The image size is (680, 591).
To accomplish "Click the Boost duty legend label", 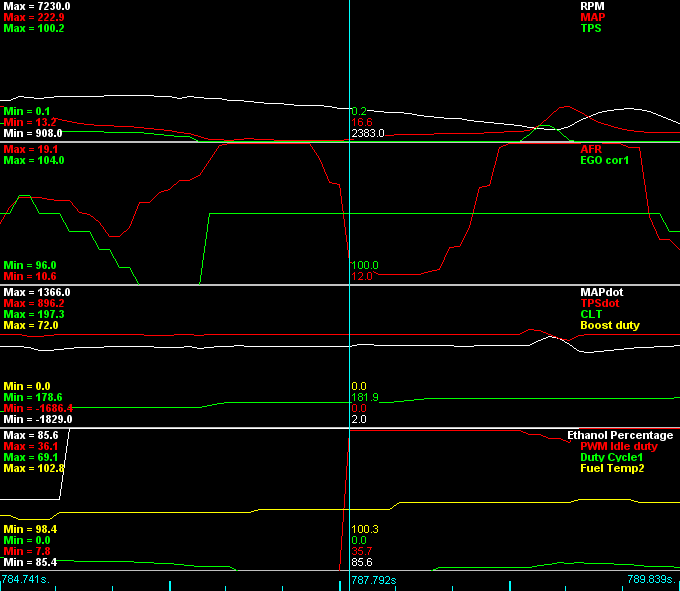I will point(610,325).
